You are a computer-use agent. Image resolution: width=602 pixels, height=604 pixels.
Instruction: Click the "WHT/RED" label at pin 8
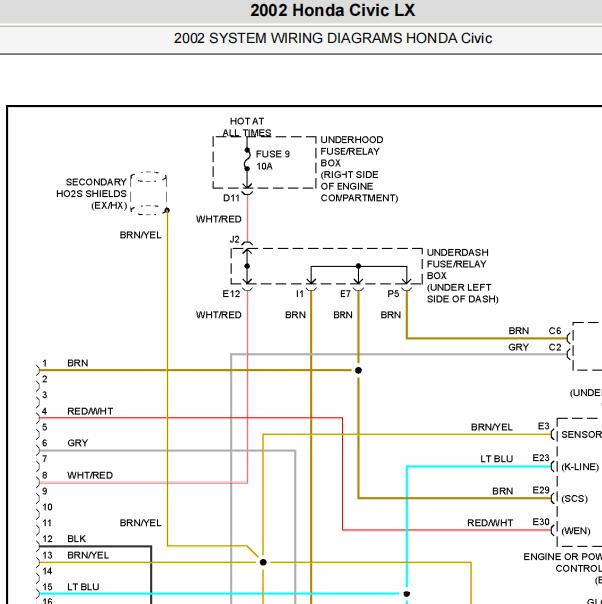click(x=90, y=475)
